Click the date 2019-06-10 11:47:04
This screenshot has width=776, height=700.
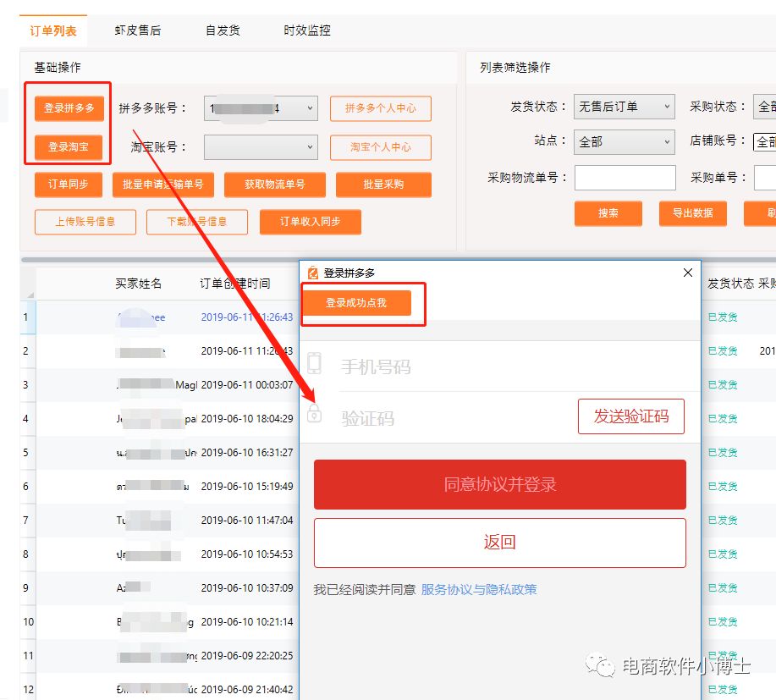coord(247,521)
